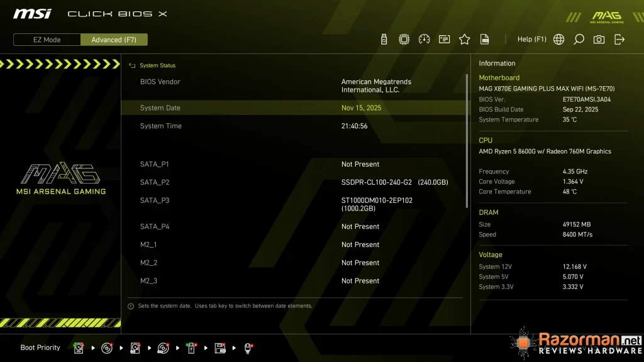Open Help (F1)

pyautogui.click(x=531, y=39)
